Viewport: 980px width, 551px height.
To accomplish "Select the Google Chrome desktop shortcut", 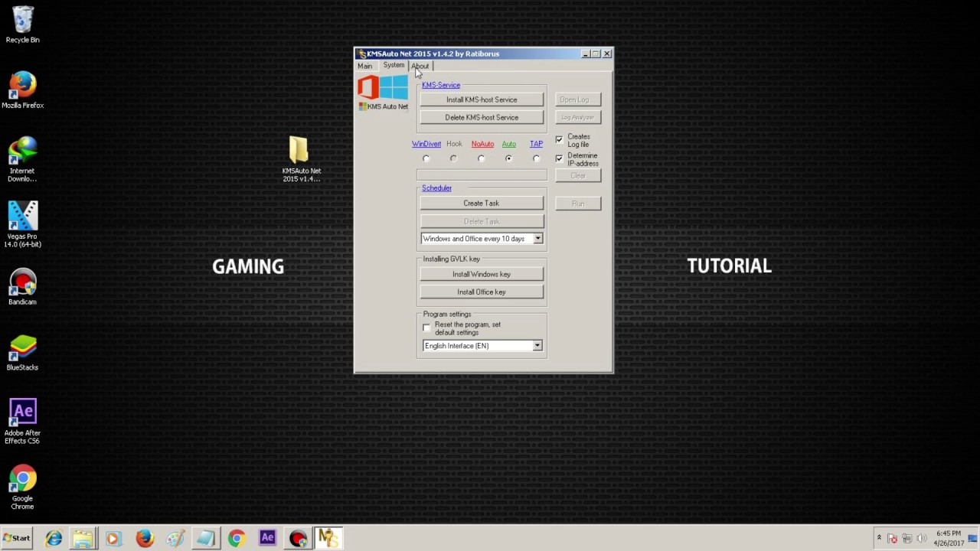I will pyautogui.click(x=22, y=487).
